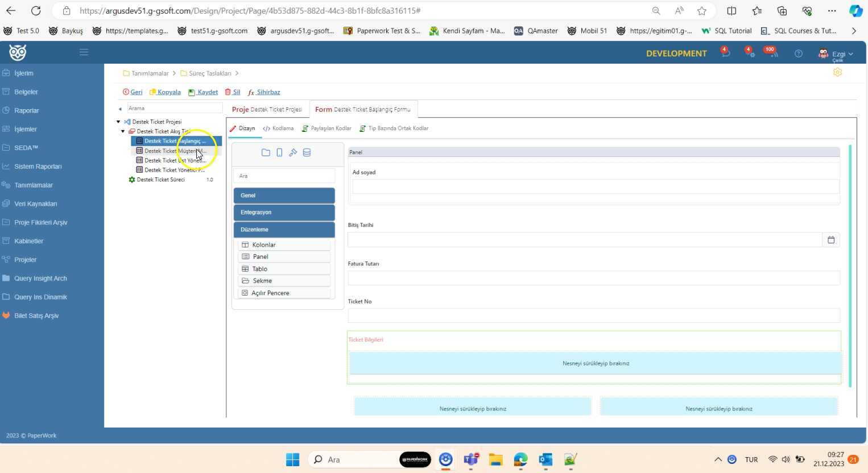Click the mobile device icon in the toolbox

(279, 152)
